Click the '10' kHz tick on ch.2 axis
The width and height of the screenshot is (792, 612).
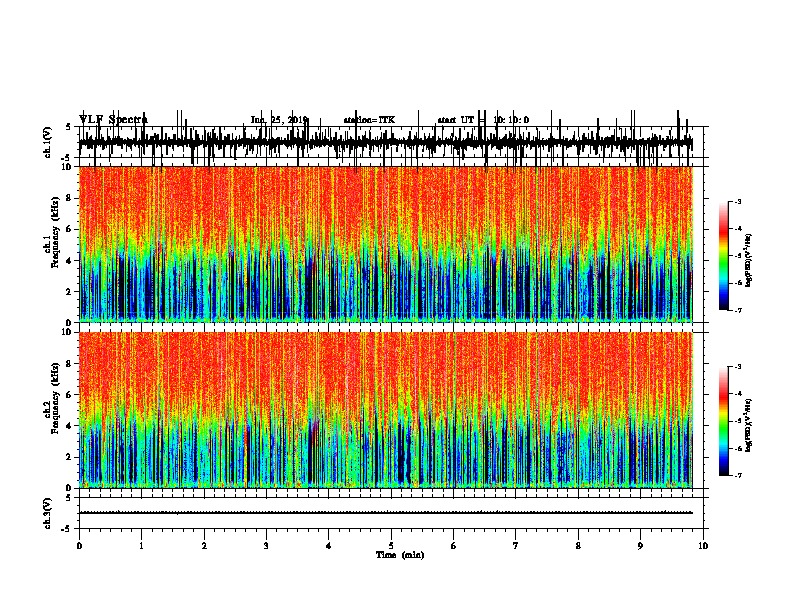point(67,332)
